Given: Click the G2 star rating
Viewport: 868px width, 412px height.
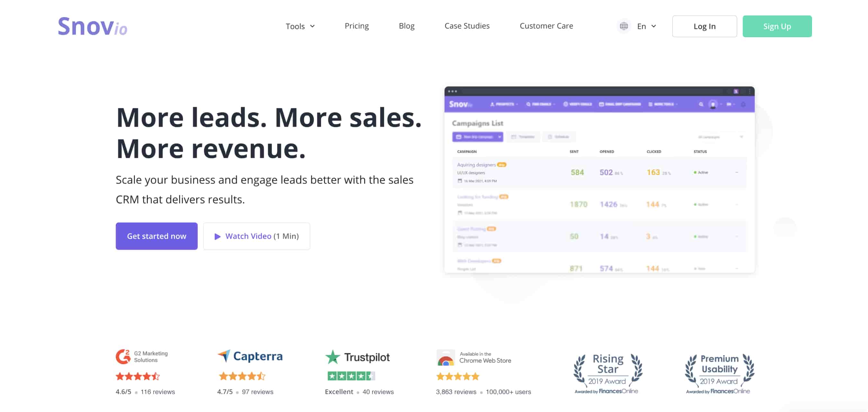Looking at the screenshot, I should coord(138,376).
